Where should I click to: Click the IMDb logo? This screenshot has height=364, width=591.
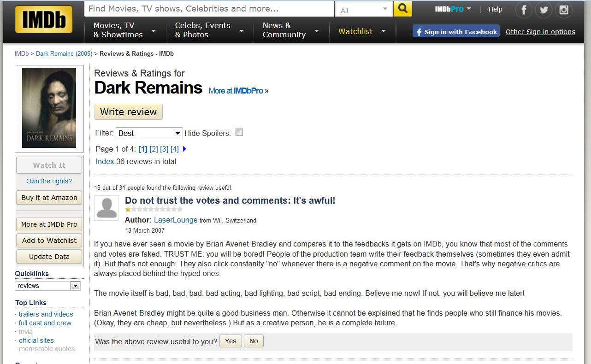click(44, 19)
